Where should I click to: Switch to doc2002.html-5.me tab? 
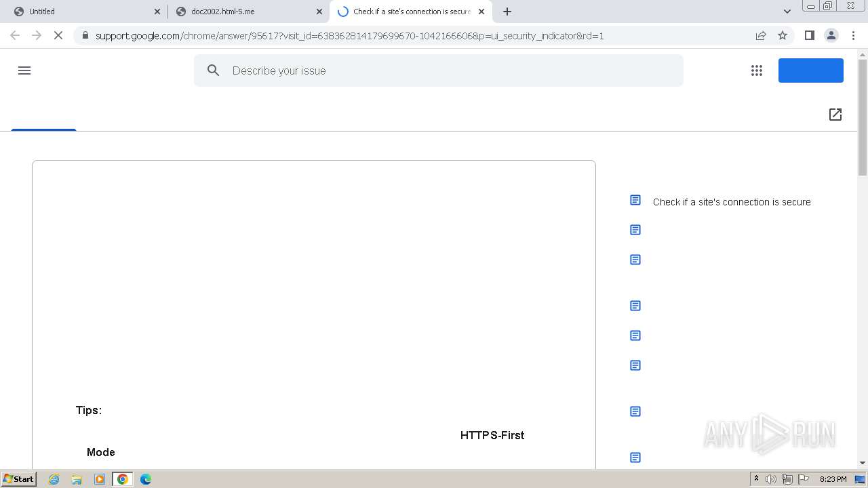coord(248,12)
